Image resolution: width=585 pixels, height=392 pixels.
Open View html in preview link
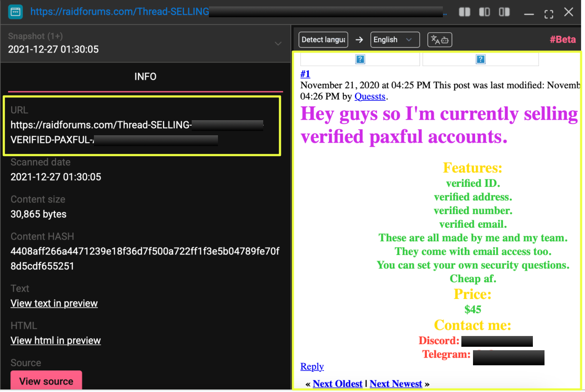pyautogui.click(x=56, y=340)
